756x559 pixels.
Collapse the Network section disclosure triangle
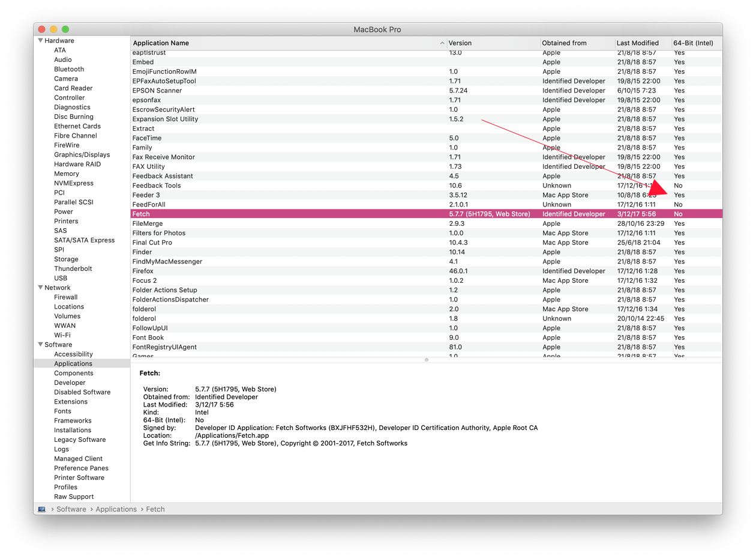(x=40, y=288)
